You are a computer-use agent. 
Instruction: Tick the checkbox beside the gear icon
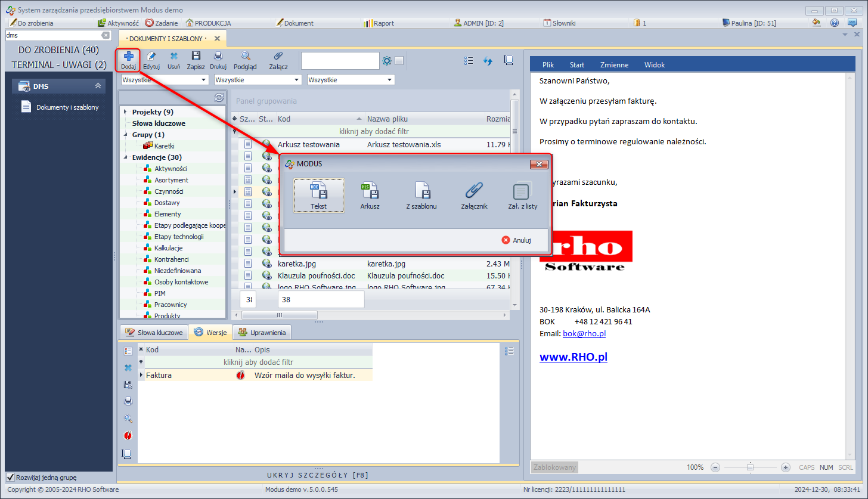coord(399,61)
